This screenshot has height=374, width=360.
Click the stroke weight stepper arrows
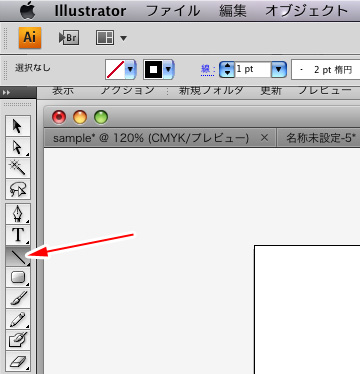tap(227, 69)
